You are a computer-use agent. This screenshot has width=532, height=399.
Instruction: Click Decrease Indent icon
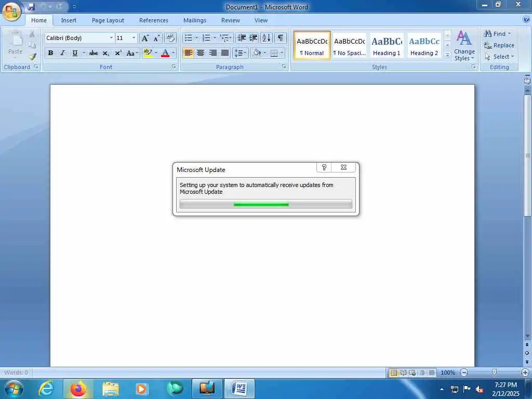[242, 37]
